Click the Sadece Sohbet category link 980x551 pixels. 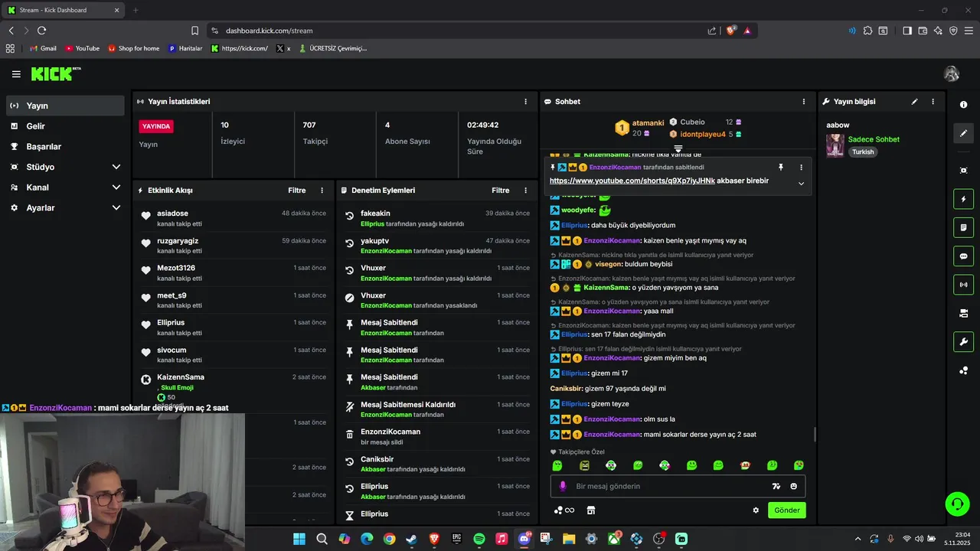[874, 140]
